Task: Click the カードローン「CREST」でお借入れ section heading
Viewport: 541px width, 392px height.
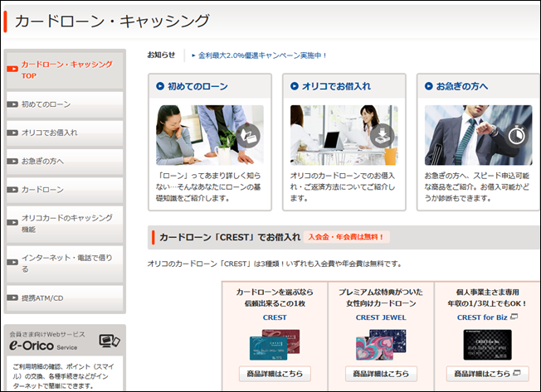Action: point(230,237)
